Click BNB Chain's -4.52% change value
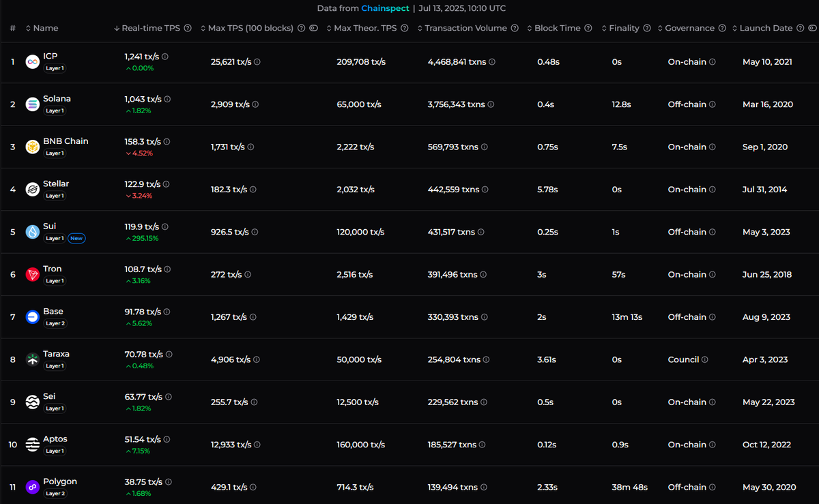Viewport: 819px width, 504px height. coord(139,153)
